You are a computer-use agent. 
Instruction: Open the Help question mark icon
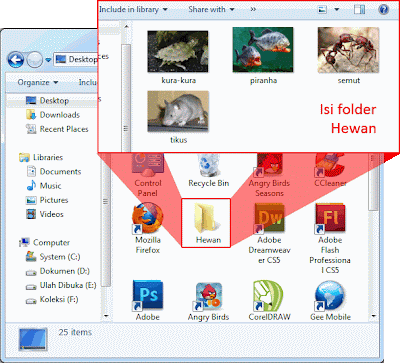384,9
